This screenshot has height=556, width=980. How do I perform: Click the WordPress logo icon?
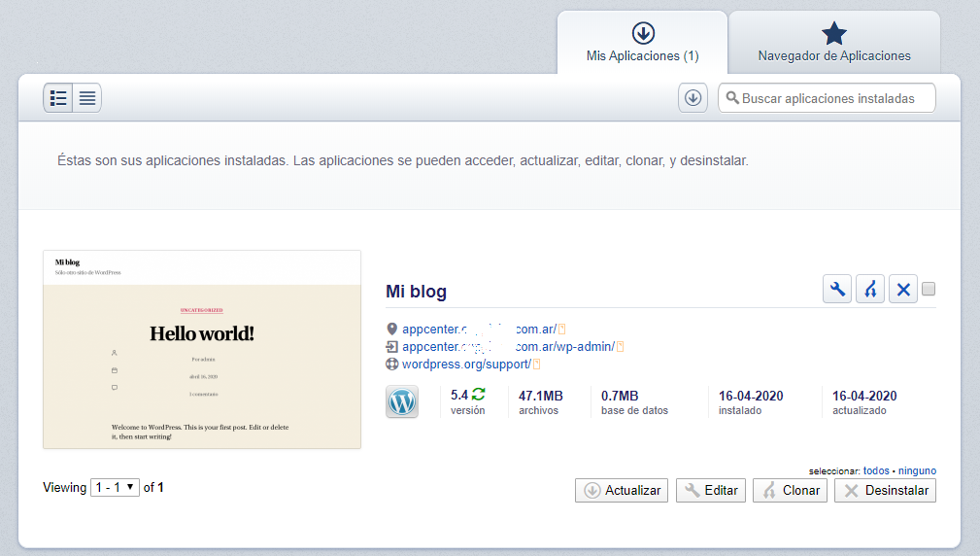click(402, 401)
